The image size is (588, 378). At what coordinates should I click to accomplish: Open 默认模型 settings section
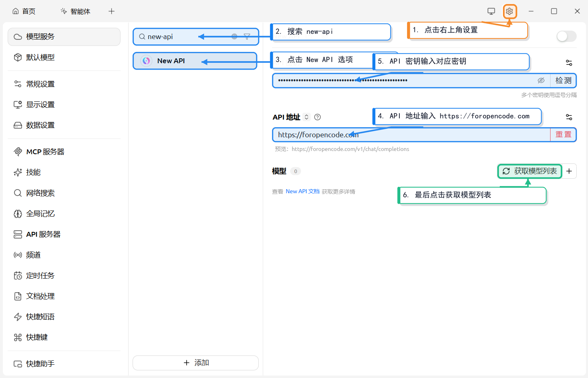[64, 57]
